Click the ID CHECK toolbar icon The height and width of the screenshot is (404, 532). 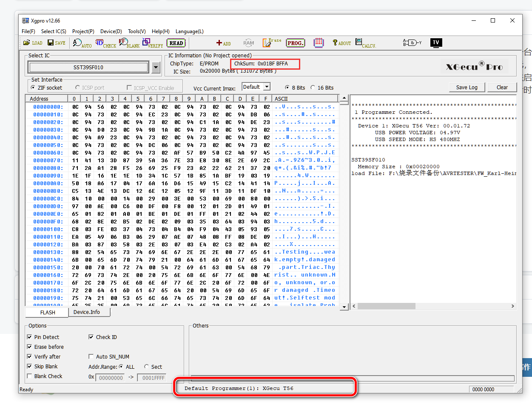105,43
